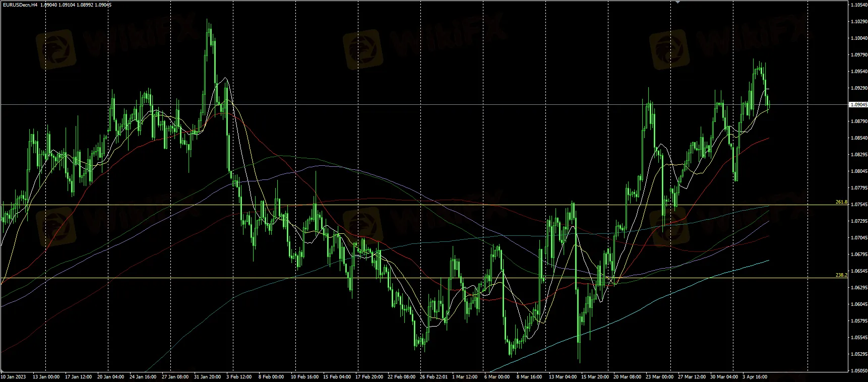Select the highlighted current price 1.09045 label
Viewport: 868px width, 382px height.
858,105
